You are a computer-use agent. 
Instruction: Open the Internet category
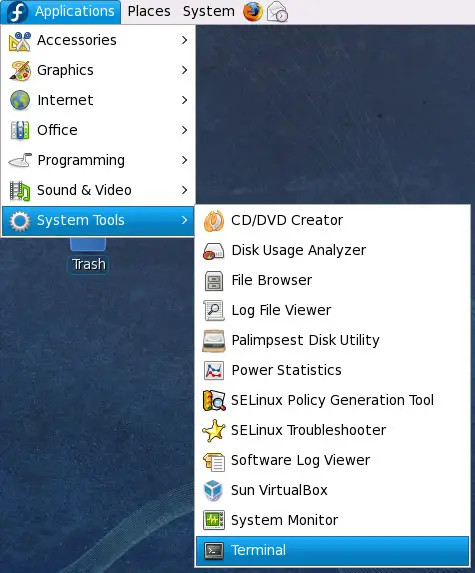tap(98, 100)
